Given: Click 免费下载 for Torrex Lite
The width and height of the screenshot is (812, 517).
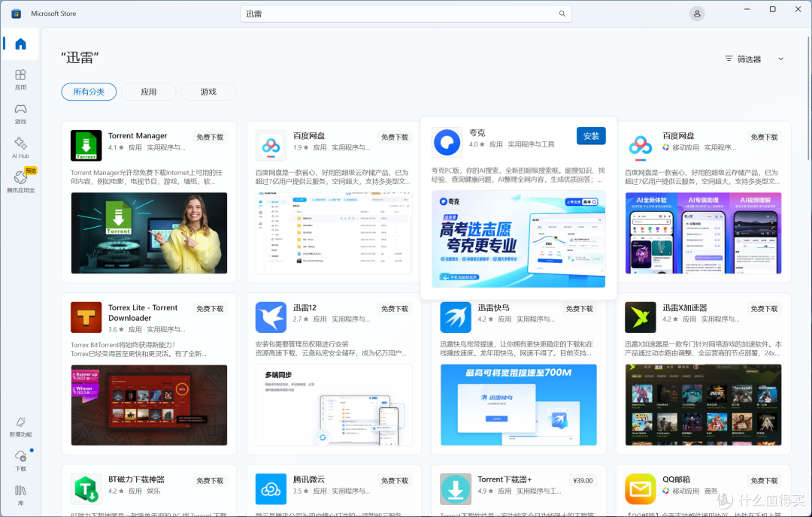Looking at the screenshot, I should point(210,309).
